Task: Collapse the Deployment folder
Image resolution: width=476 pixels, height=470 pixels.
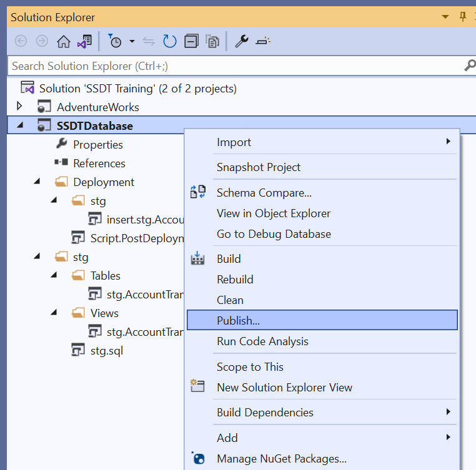Action: pyautogui.click(x=37, y=182)
